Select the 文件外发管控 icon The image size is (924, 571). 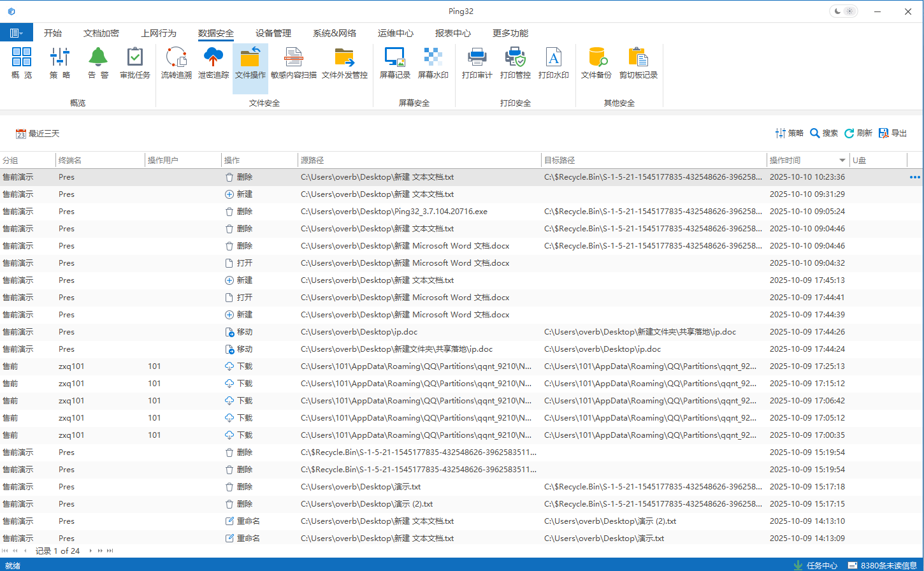tap(344, 63)
